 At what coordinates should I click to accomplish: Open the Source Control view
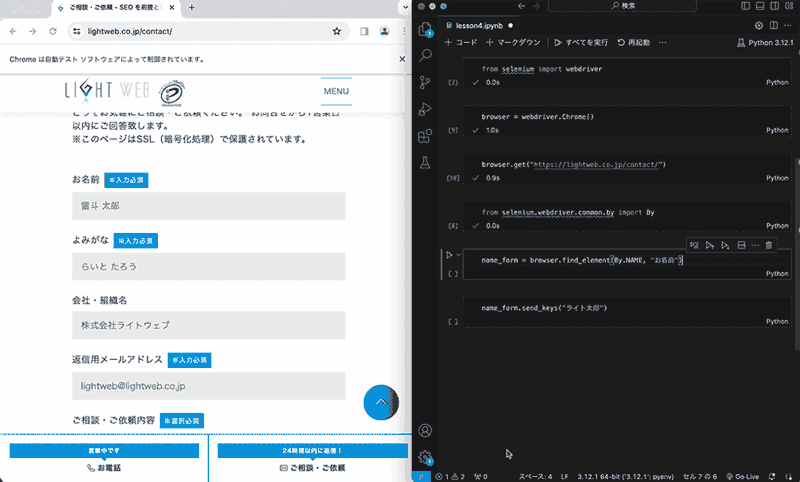coord(425,82)
